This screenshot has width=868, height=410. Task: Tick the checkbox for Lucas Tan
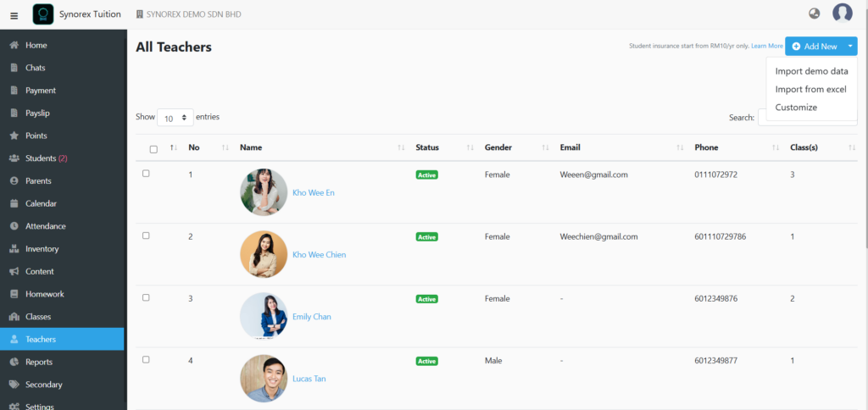click(146, 359)
